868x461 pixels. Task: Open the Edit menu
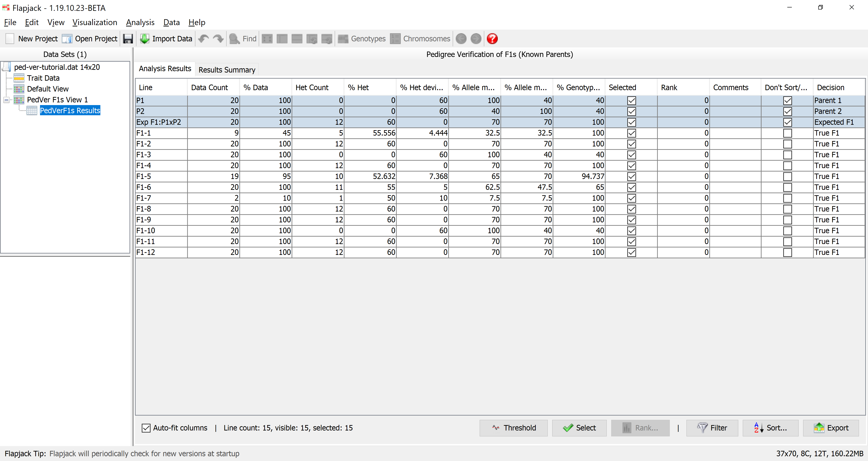point(32,23)
